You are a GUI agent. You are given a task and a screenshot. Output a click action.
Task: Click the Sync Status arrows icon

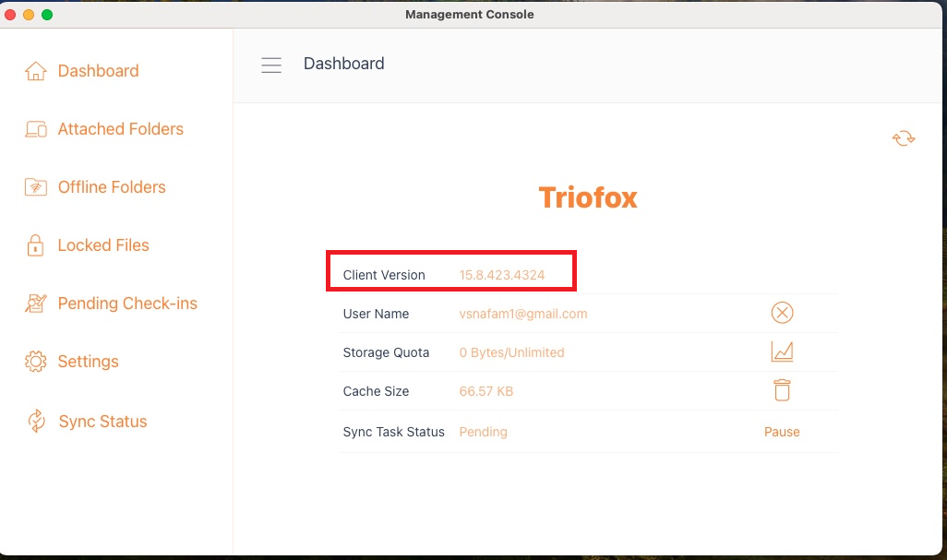(36, 422)
